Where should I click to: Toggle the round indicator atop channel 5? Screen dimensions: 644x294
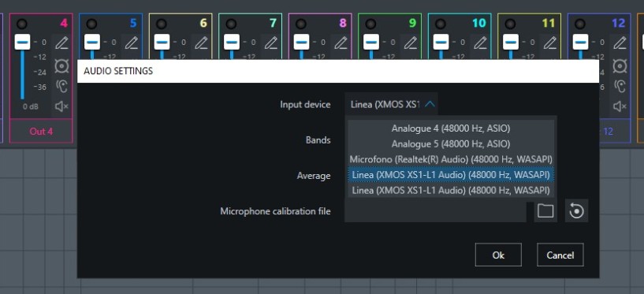click(x=91, y=24)
